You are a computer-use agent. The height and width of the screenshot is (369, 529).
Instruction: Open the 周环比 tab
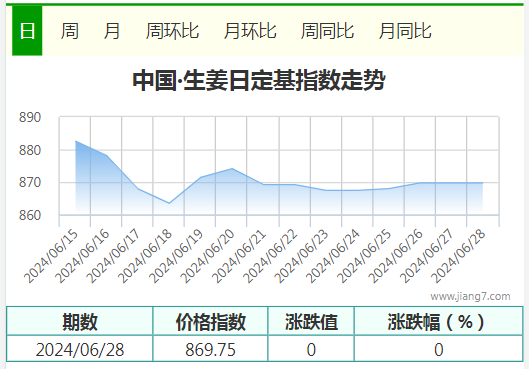coord(172,31)
